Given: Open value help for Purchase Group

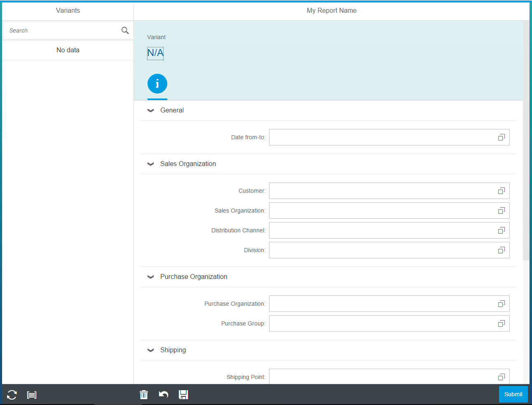Looking at the screenshot, I should [x=501, y=323].
